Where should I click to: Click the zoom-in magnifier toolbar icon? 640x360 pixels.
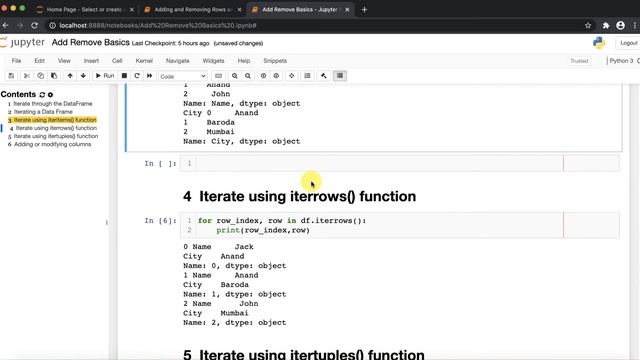(235, 76)
